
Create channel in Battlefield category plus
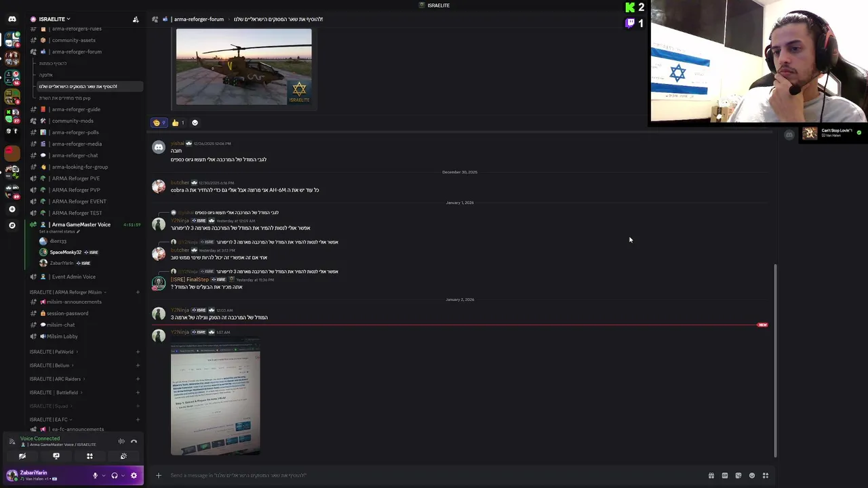[138, 392]
